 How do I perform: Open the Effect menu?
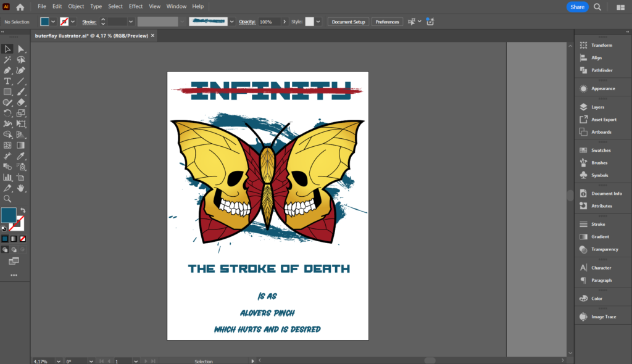pos(136,6)
